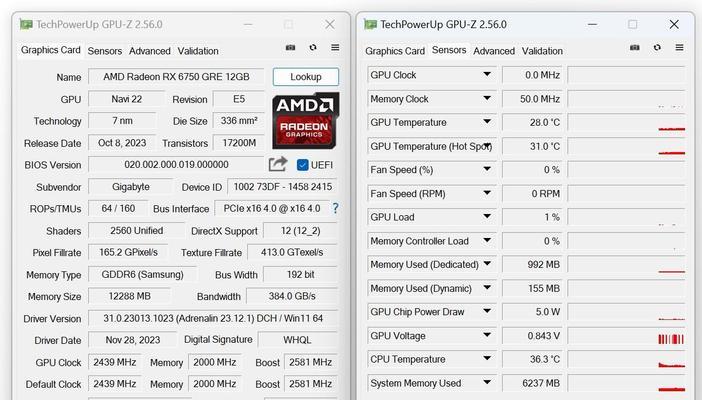
Task: Click the CPU Temperature history graph
Action: click(x=626, y=359)
